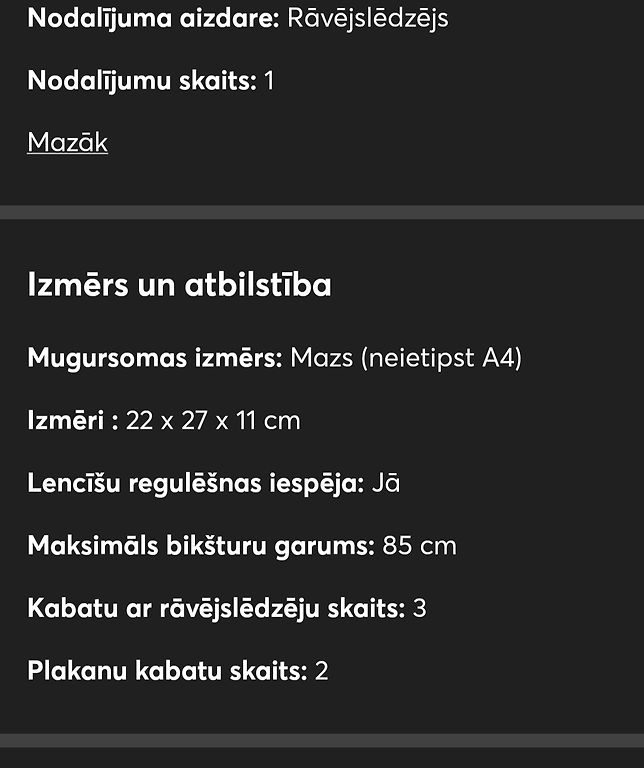This screenshot has height=768, width=644.
Task: Select the Rāvējslēdzējs closure value
Action: [x=368, y=19]
